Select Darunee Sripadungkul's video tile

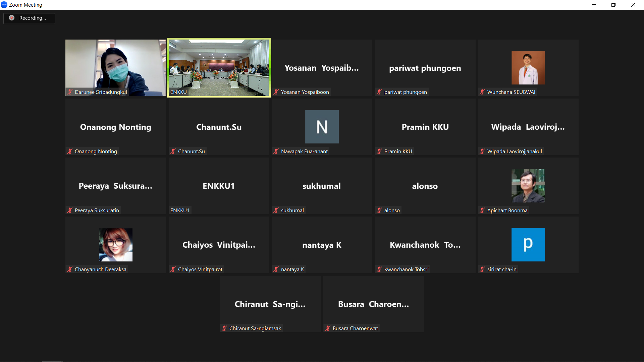pyautogui.click(x=116, y=68)
